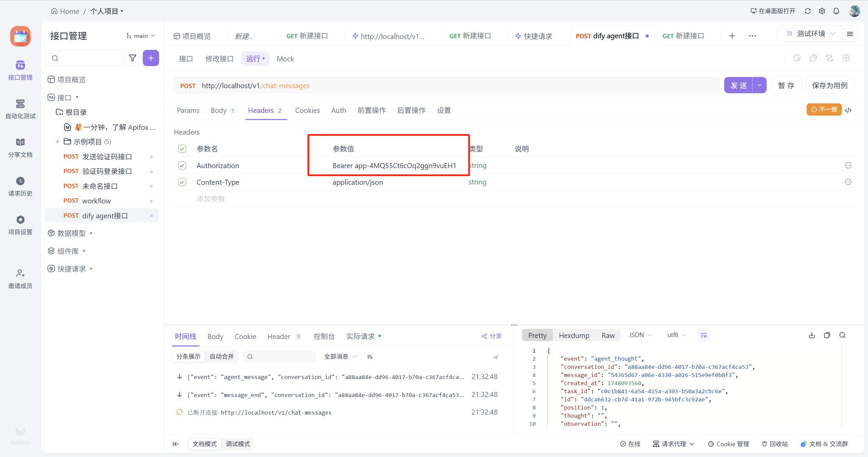Viewport: 868px width, 457px height.
Task: Click the purple plus add button
Action: pos(151,58)
